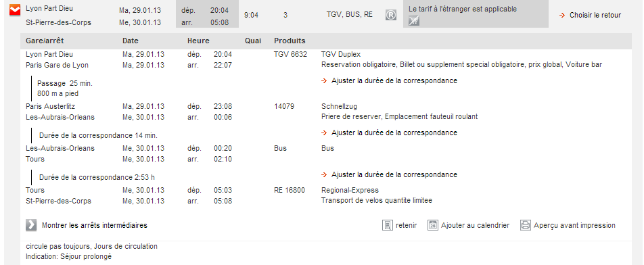Open Choisir le retour link
Image resolution: width=644 pixels, height=265 pixels.
[x=595, y=15]
